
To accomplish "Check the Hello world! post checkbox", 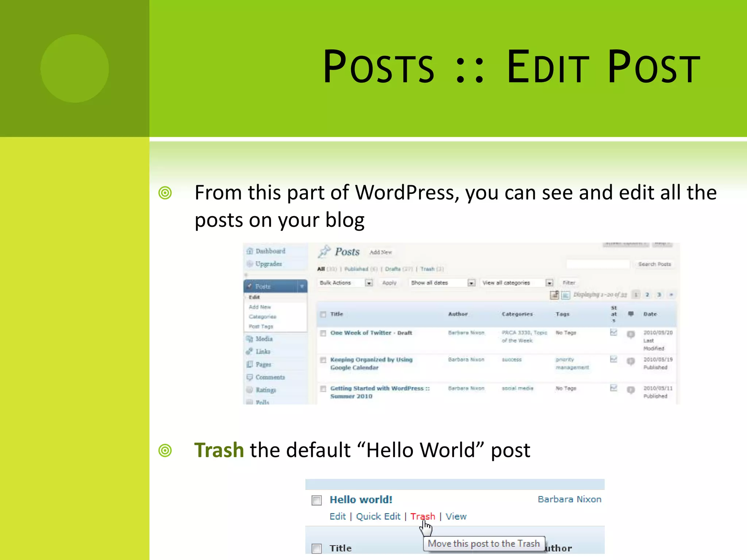I will click(x=317, y=500).
